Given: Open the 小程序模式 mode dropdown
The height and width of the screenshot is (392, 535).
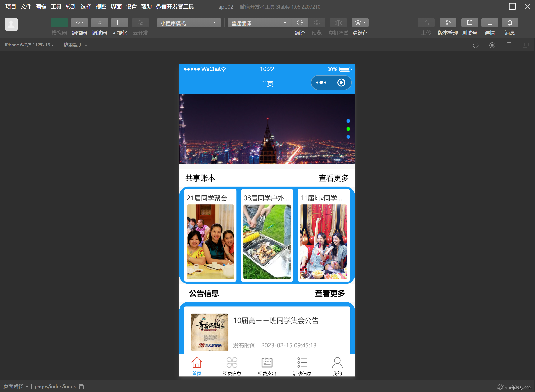Looking at the screenshot, I should click(189, 23).
